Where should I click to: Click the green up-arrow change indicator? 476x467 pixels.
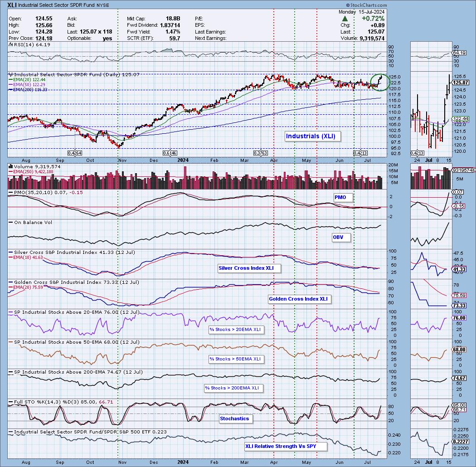(345, 19)
